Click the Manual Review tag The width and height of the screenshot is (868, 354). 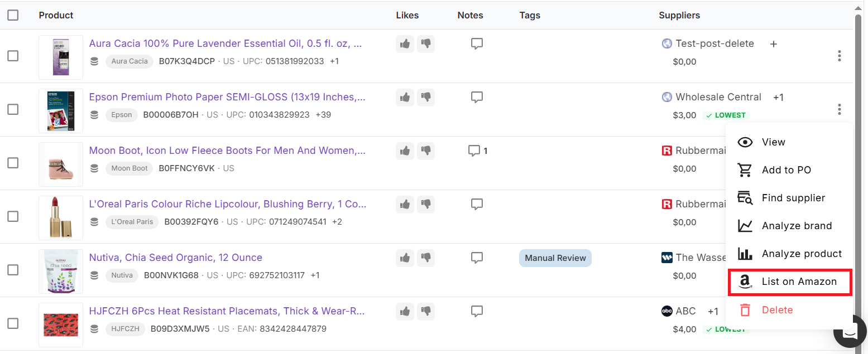pyautogui.click(x=555, y=258)
